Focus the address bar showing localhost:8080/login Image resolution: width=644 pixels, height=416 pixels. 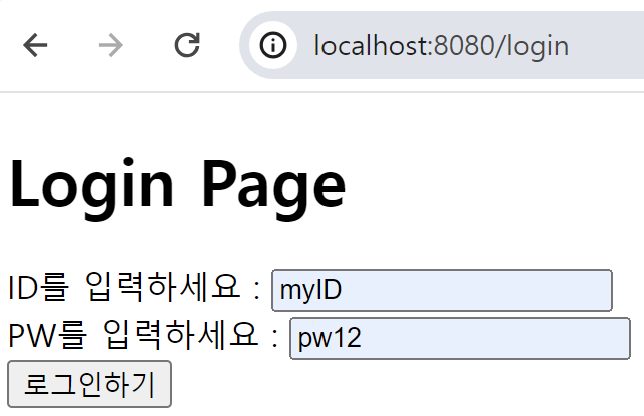coord(441,45)
